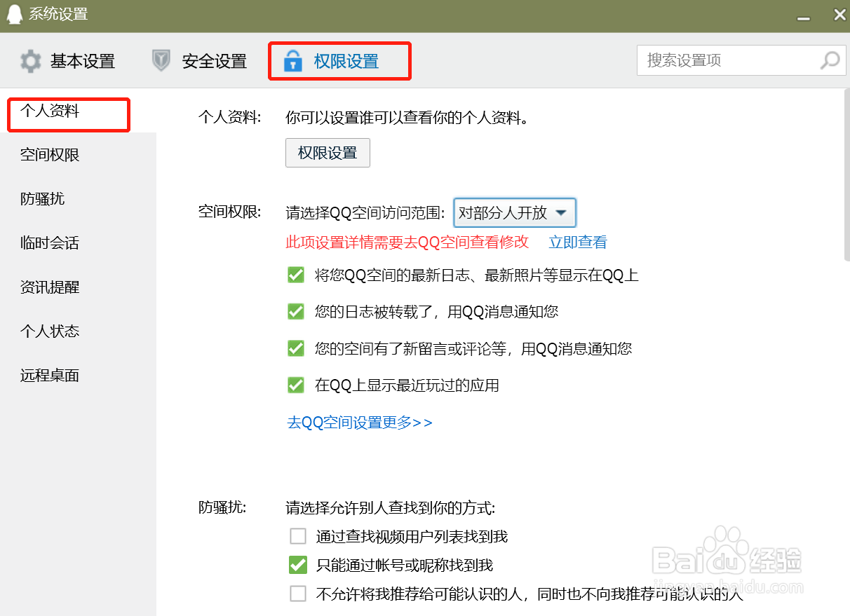Click the 个人资料: section label in the content area
The image size is (850, 616).
click(x=230, y=118)
